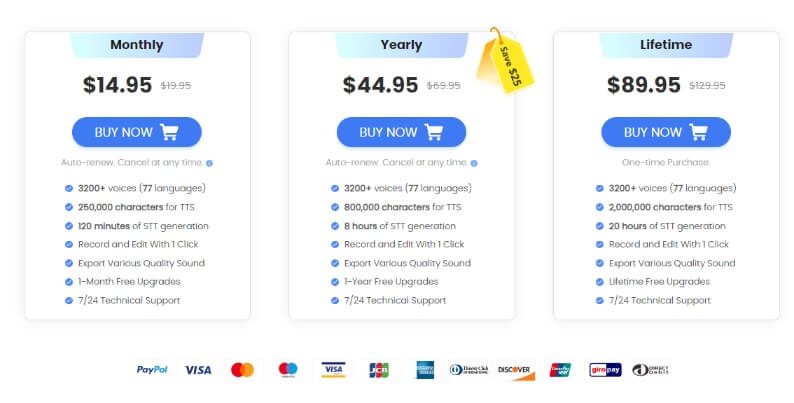The image size is (794, 403).
Task: Click the Monthly plan auto-renew info icon
Action: click(x=209, y=163)
